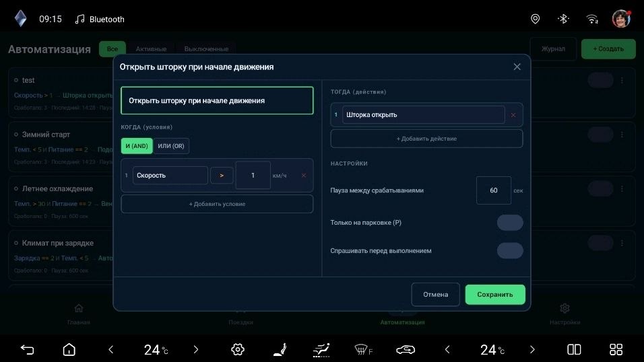Open the home screen icon
The height and width of the screenshot is (362, 644).
[69, 349]
